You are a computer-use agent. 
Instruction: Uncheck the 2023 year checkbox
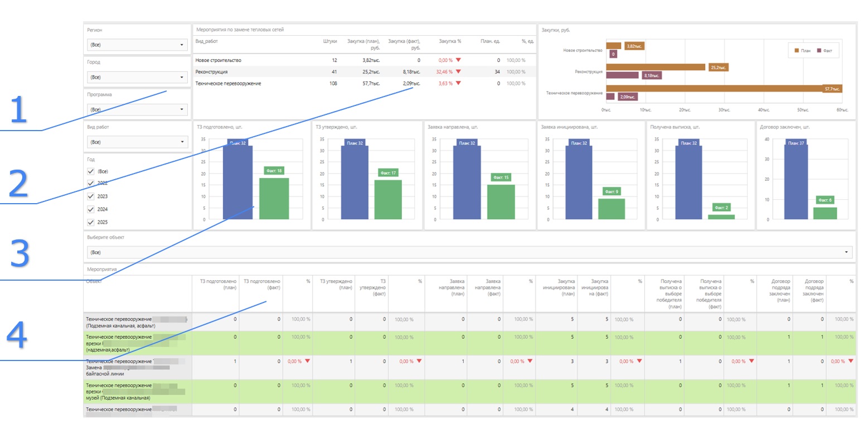pyautogui.click(x=91, y=196)
